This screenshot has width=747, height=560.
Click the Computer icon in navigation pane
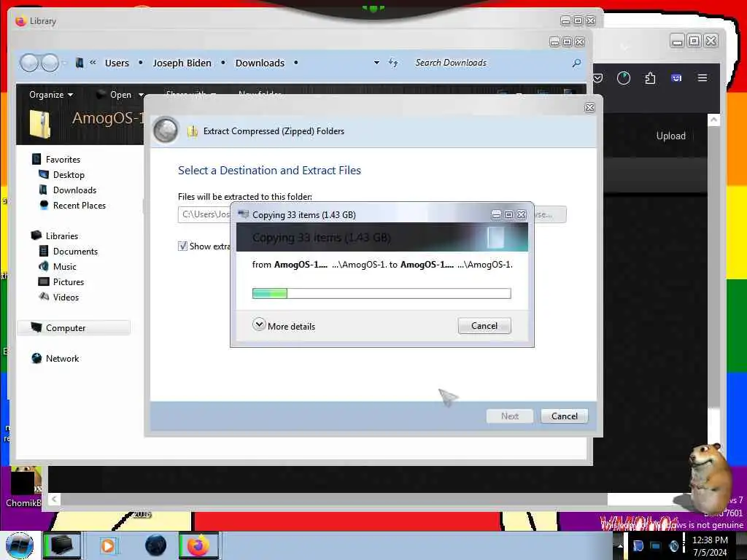36,327
